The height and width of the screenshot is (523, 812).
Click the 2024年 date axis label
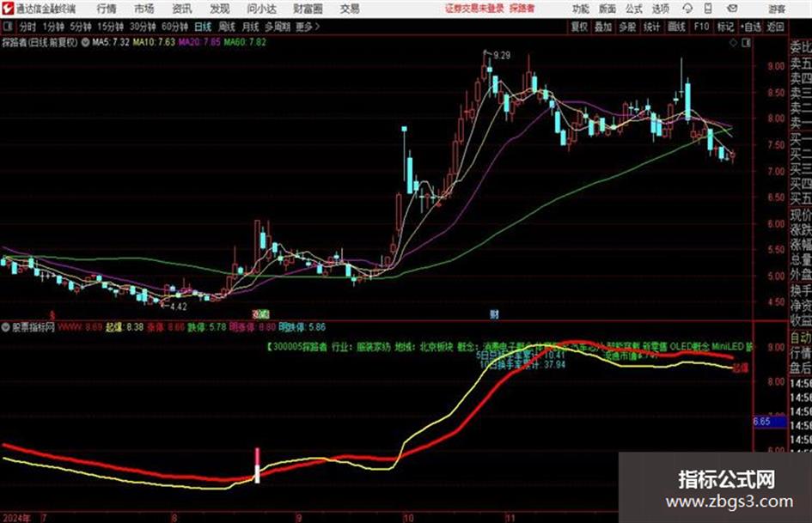[16, 517]
